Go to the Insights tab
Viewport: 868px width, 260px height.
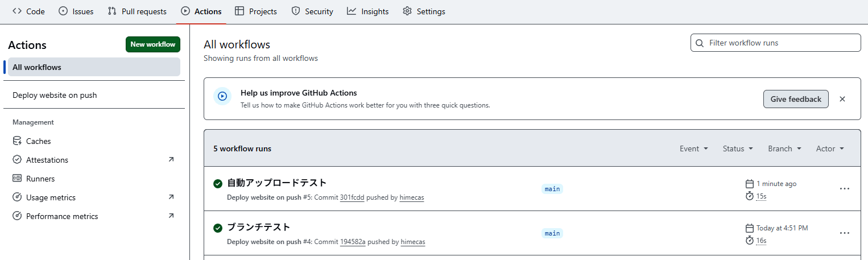[x=368, y=11]
